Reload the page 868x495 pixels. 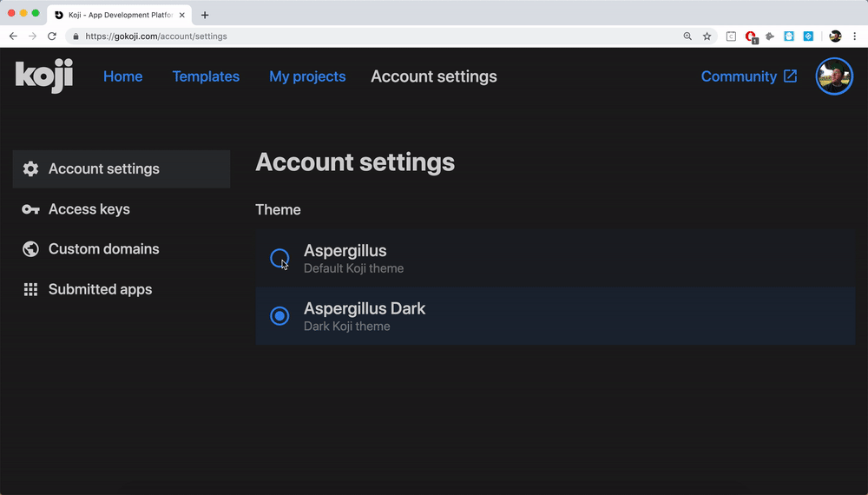click(52, 36)
